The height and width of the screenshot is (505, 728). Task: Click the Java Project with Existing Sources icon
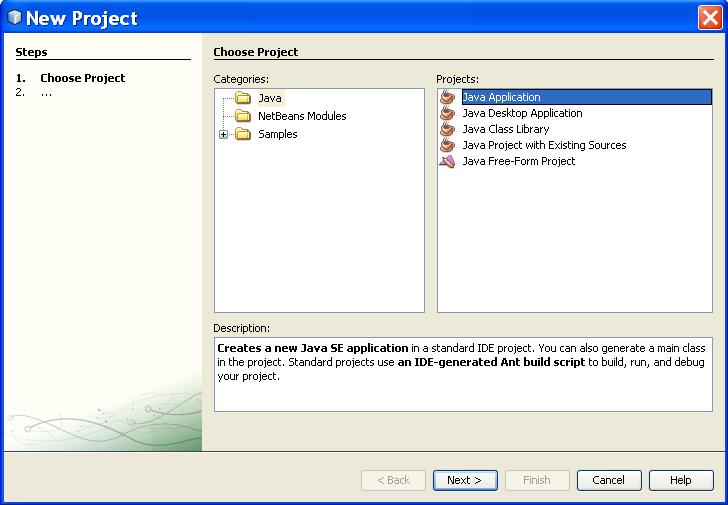coord(447,145)
